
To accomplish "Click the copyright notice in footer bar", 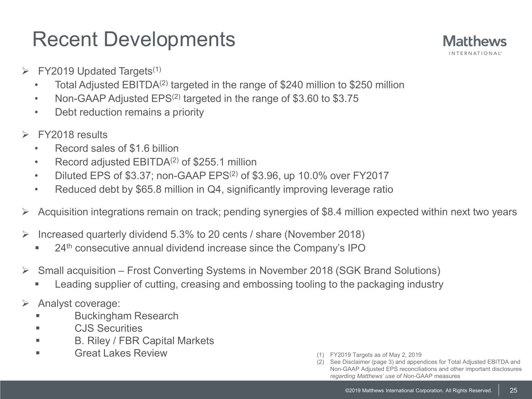I will (x=418, y=391).
